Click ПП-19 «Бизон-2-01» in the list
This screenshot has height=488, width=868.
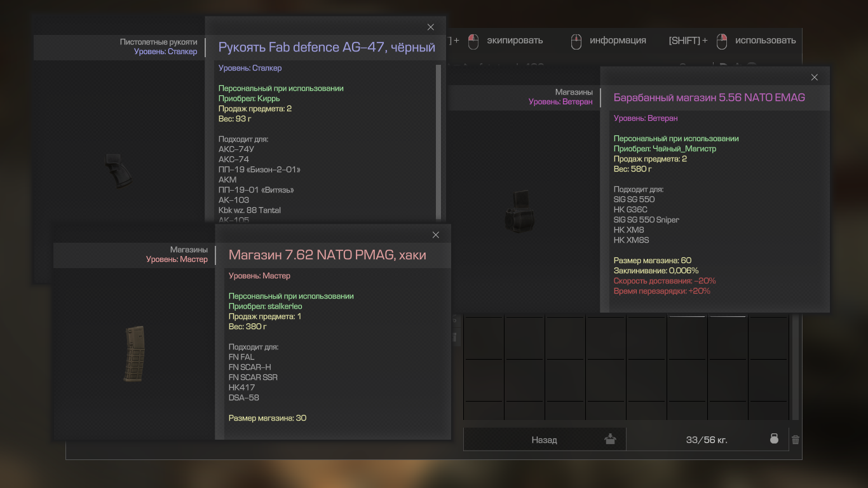coord(259,170)
